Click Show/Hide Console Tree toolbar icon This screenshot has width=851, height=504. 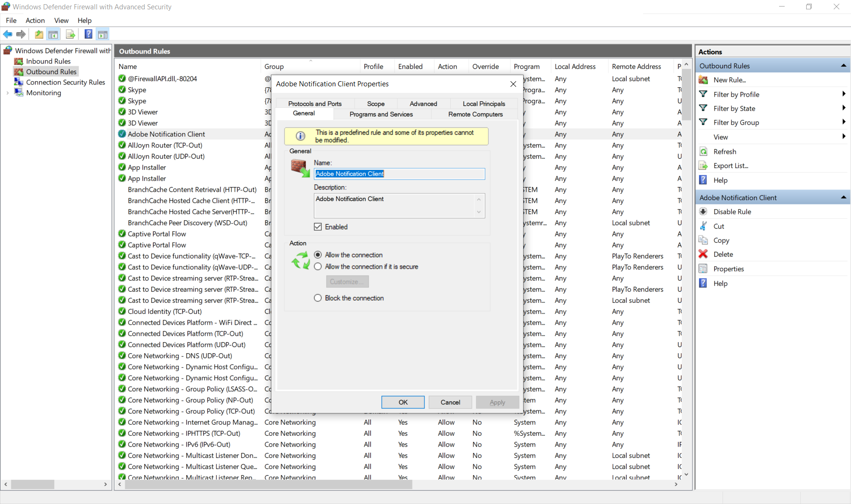(53, 34)
